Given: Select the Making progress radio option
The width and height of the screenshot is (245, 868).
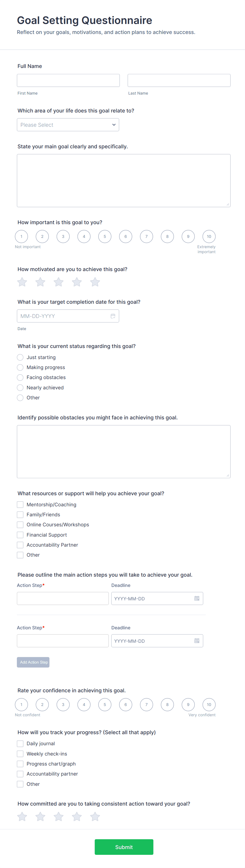Looking at the screenshot, I should pos(20,367).
